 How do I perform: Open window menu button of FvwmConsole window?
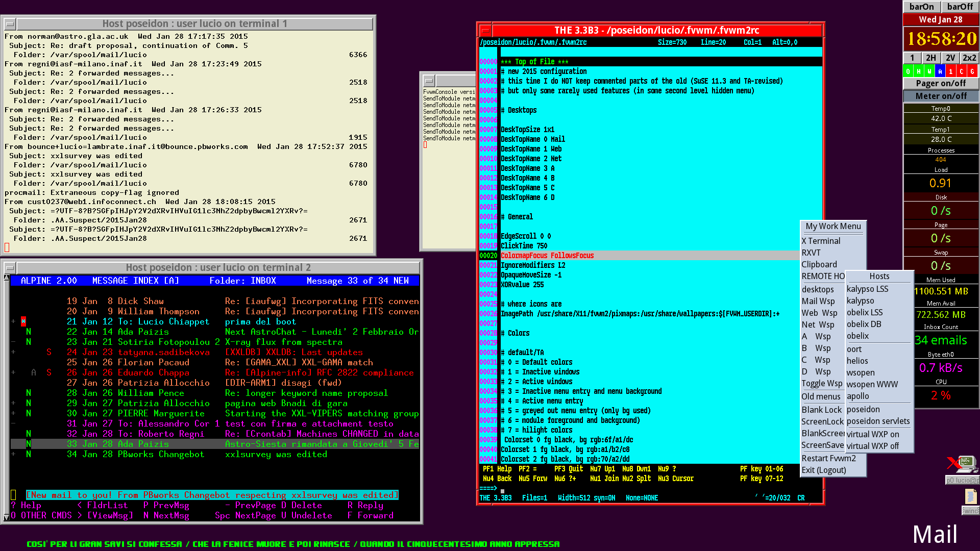pos(429,81)
